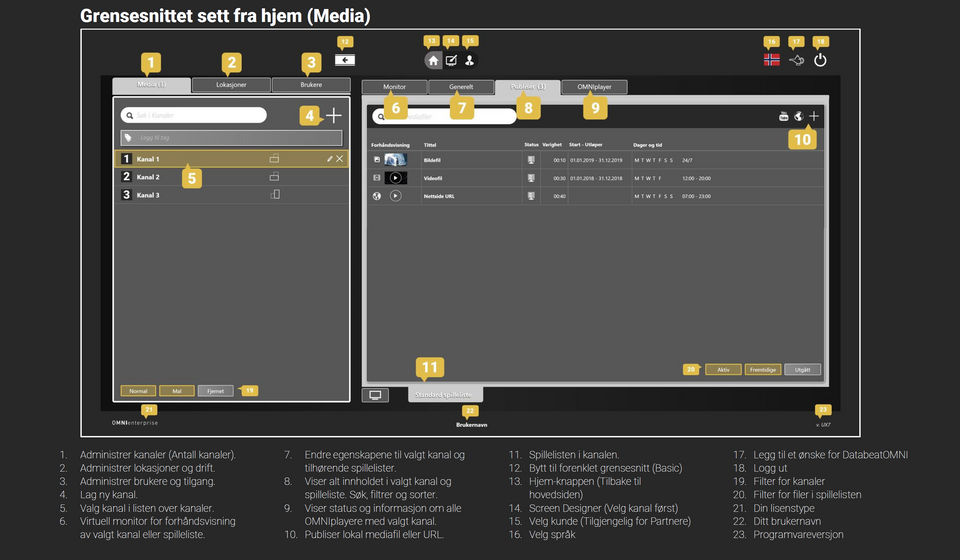Click the YouTube publish icon
The image size is (960, 560).
[783, 116]
